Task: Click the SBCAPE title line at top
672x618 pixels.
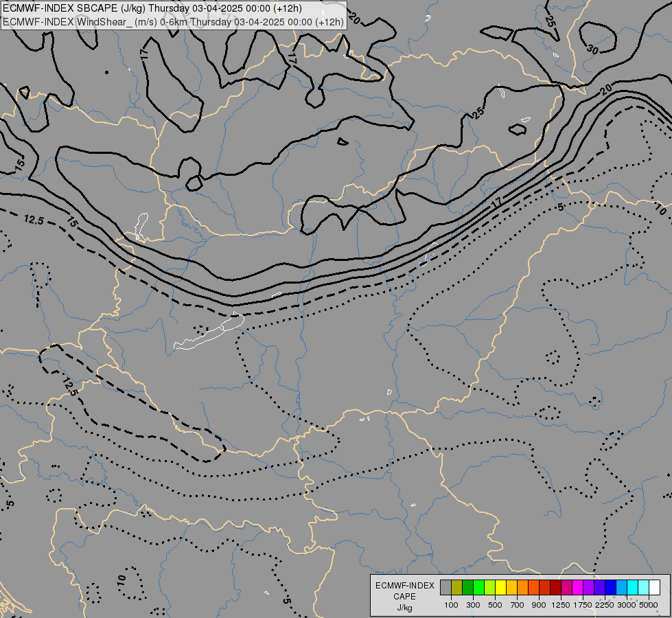Action: [x=152, y=8]
